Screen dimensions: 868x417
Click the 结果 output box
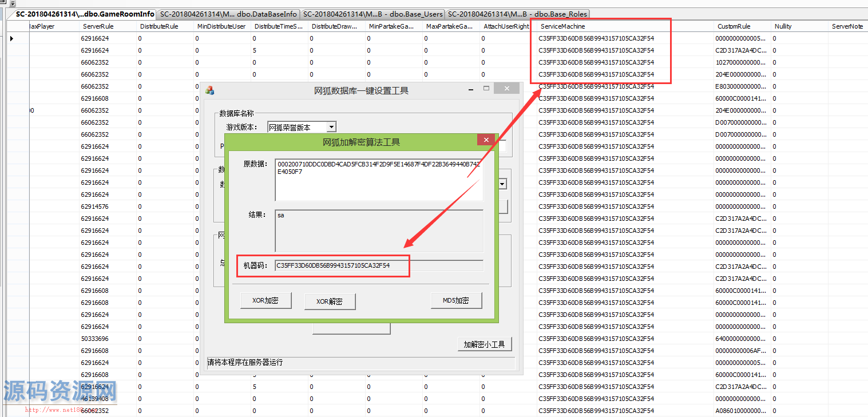[378, 231]
